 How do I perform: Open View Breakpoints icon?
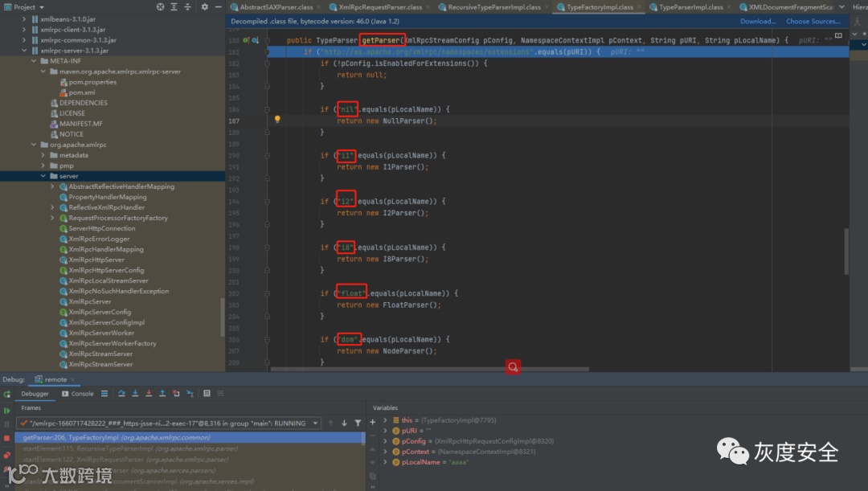pos(6,455)
